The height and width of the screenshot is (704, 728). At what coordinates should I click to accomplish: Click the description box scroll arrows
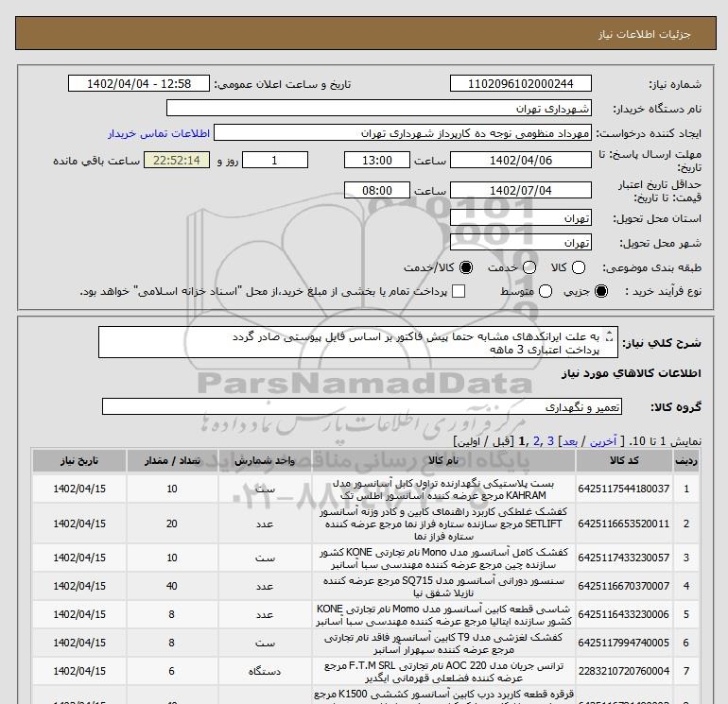tap(610, 337)
